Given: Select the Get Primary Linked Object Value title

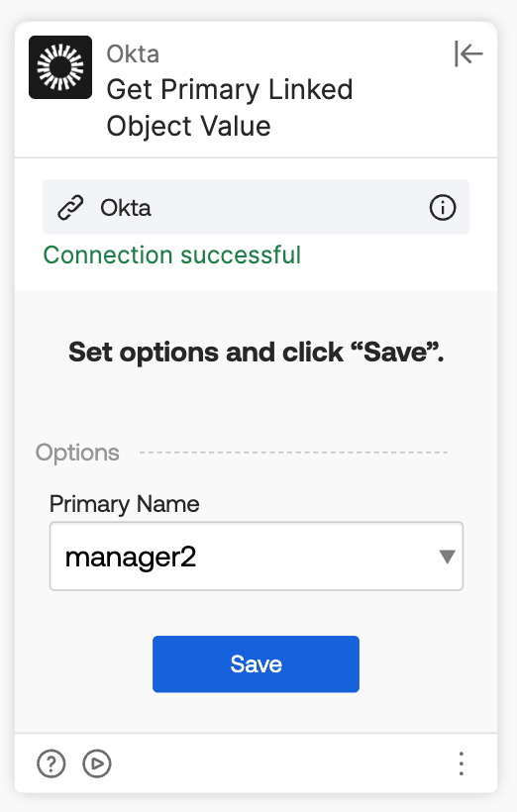Looking at the screenshot, I should tap(230, 108).
